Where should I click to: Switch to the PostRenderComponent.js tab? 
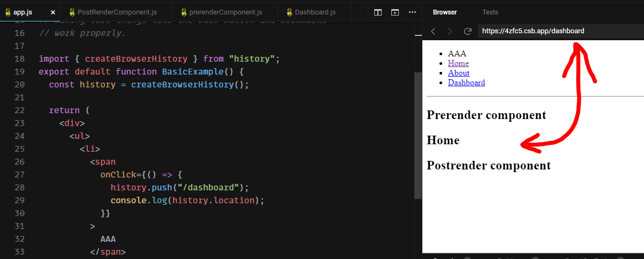click(117, 12)
